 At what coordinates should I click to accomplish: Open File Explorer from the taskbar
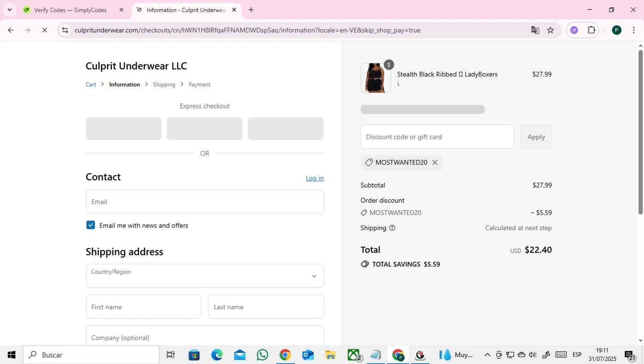[x=330, y=355]
